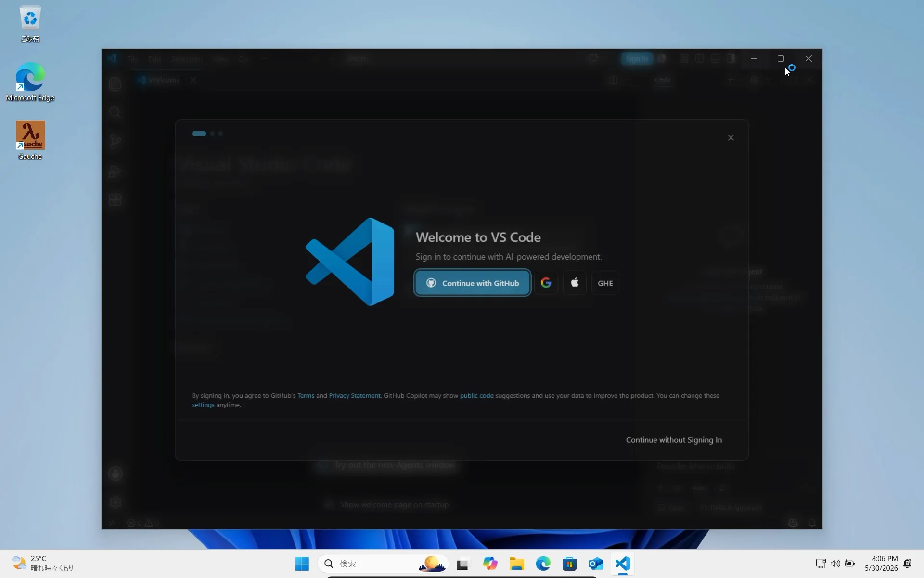This screenshot has height=578, width=924.
Task: Open GitHub's Terms link
Action: click(306, 395)
